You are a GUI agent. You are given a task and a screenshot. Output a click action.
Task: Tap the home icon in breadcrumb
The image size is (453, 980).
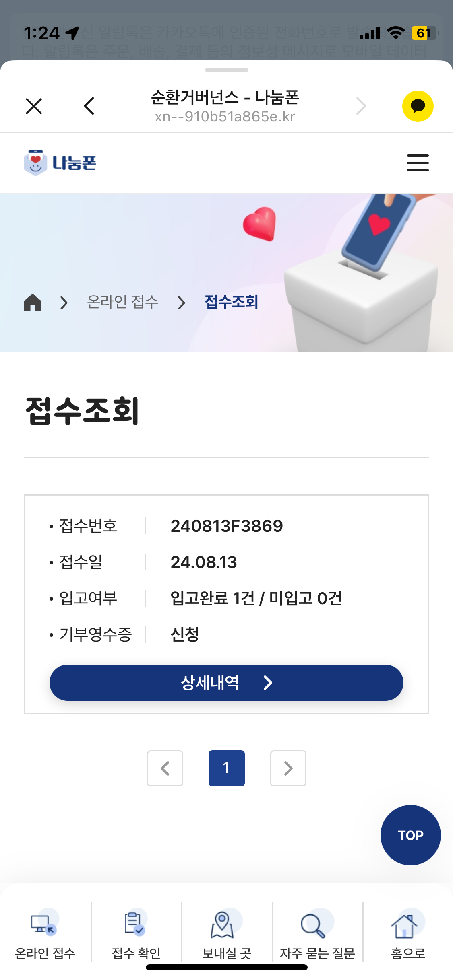pyautogui.click(x=33, y=303)
